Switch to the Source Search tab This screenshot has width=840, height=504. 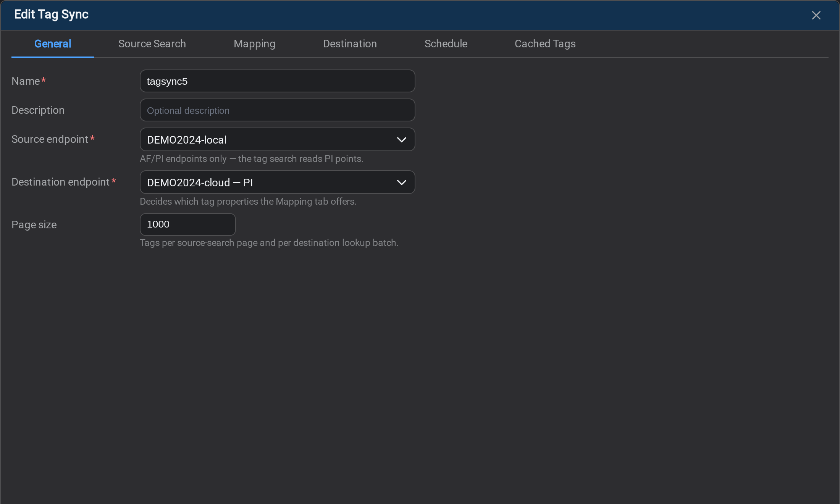[x=152, y=44]
